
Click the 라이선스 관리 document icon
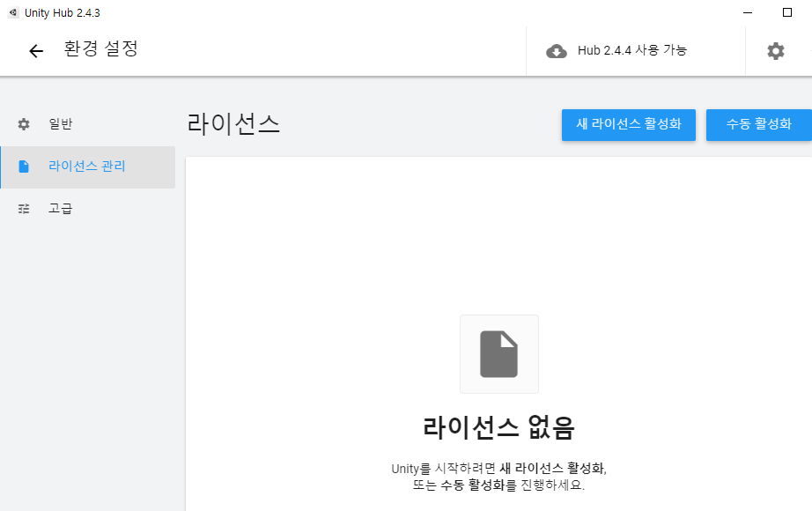coord(24,167)
